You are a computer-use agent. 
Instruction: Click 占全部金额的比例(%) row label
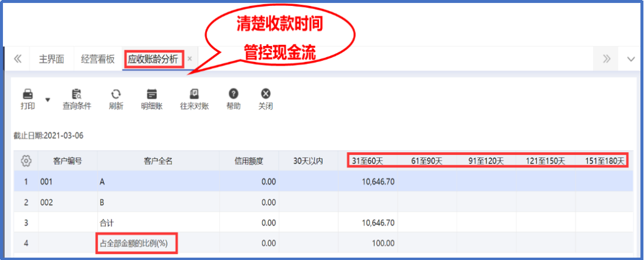click(x=134, y=243)
